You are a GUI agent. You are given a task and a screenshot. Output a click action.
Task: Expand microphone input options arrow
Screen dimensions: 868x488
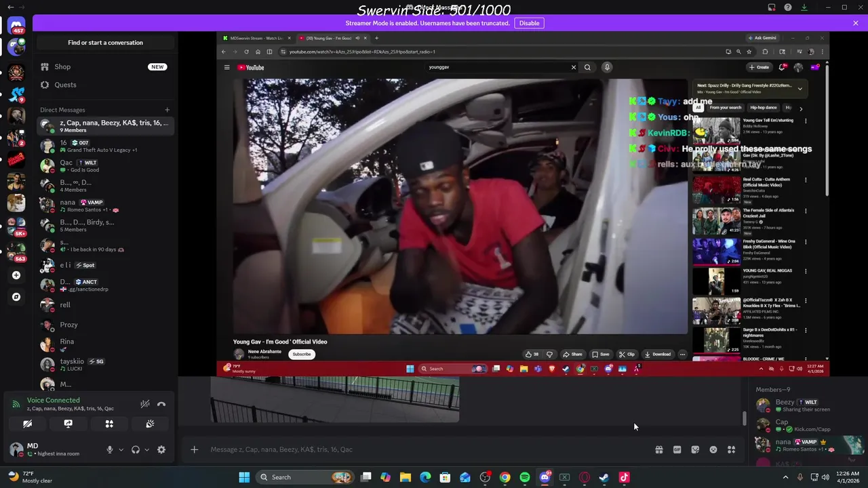(121, 449)
